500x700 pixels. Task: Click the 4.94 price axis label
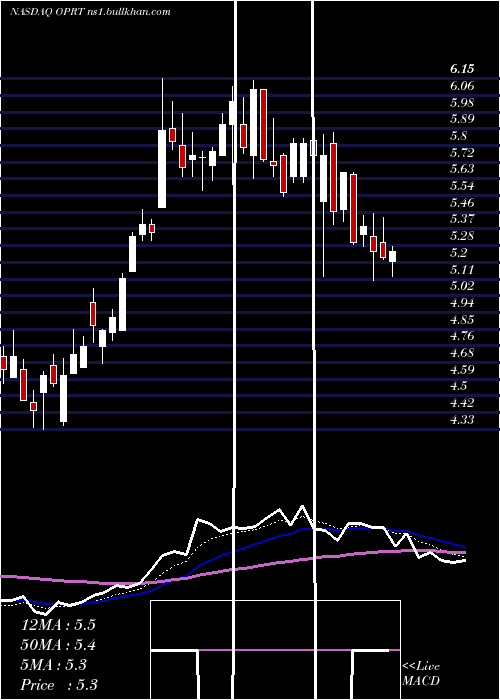pyautogui.click(x=462, y=303)
